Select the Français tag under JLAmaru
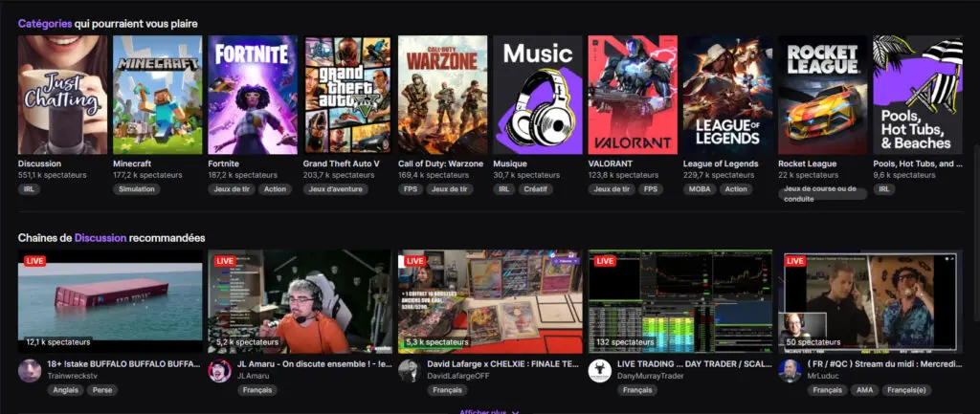Screen dimensions: 980x414 point(256,390)
